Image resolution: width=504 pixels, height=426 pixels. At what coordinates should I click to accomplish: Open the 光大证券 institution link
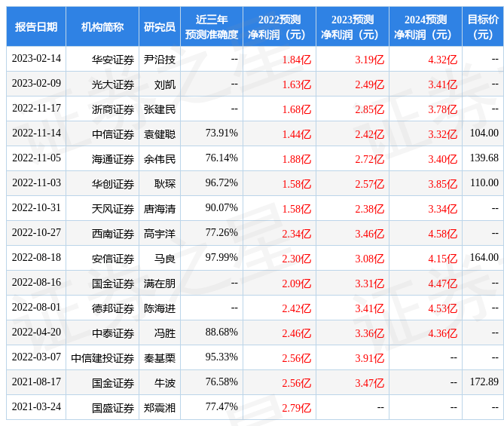tap(113, 84)
